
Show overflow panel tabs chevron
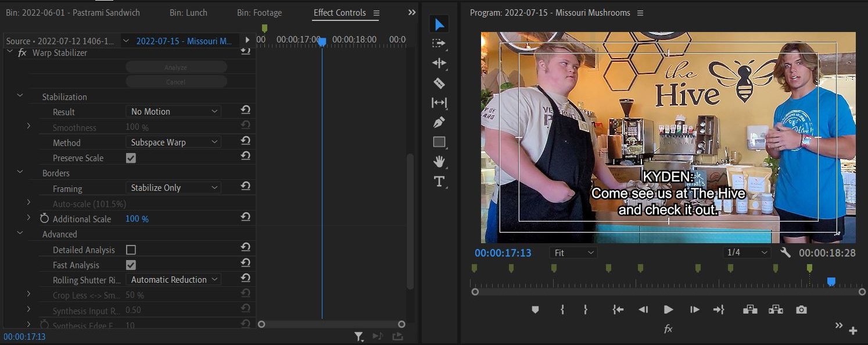tap(412, 12)
